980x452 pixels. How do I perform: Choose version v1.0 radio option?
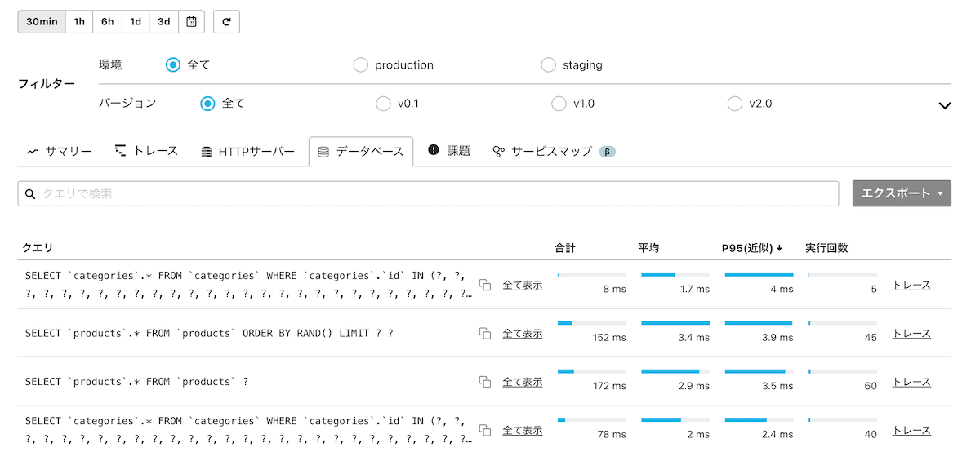point(559,104)
